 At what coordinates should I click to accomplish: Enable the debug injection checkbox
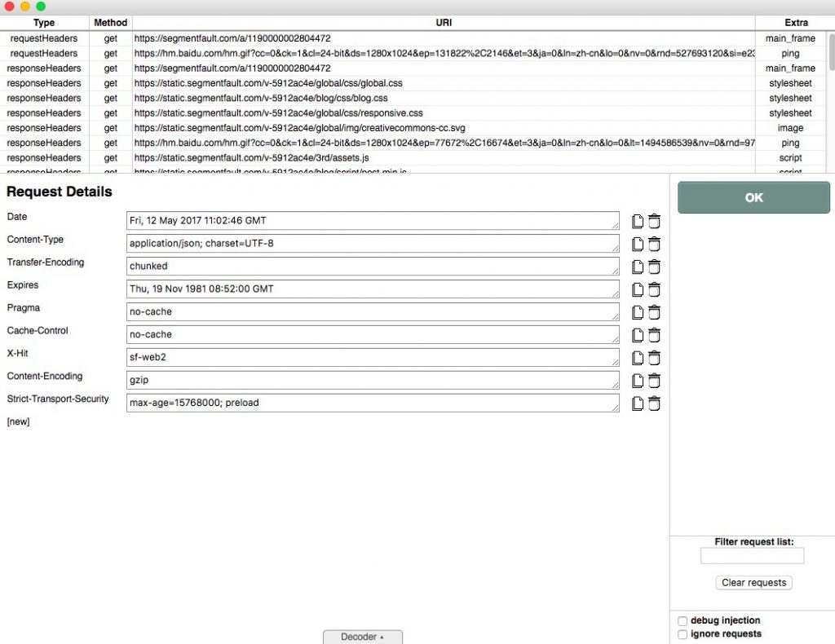[x=683, y=621]
